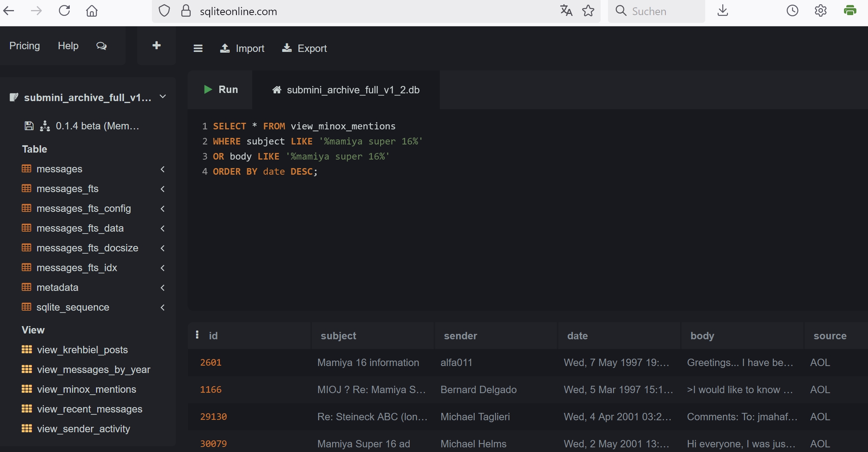Click result row id 2601
This screenshot has width=868, height=452.
(211, 363)
